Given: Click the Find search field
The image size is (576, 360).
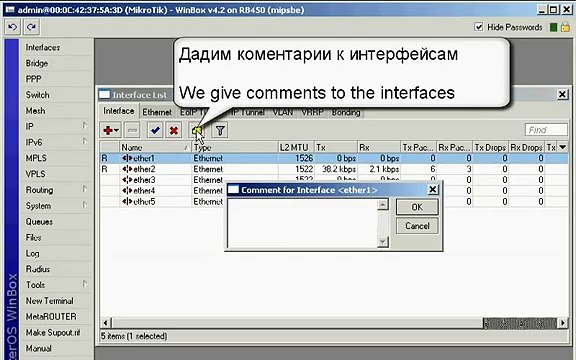Looking at the screenshot, I should (546, 130).
